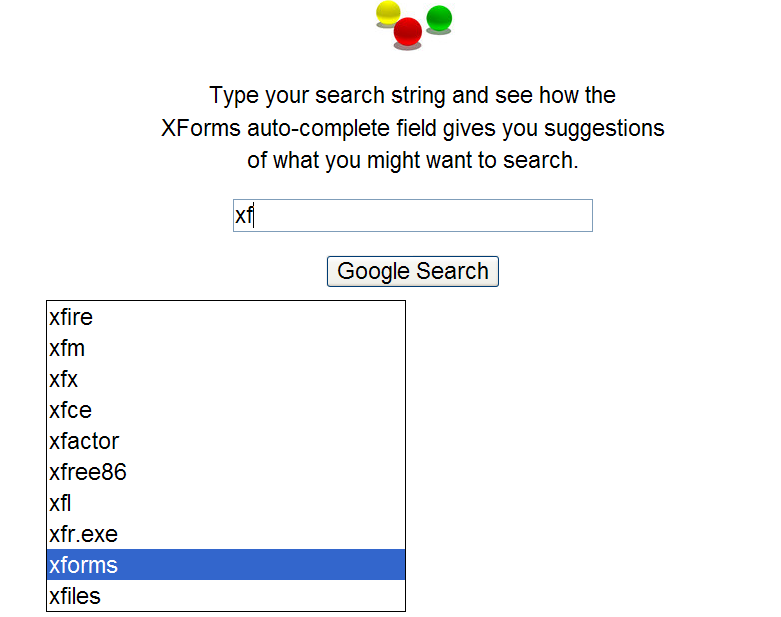Choose the "xfactor" suggestion
The height and width of the screenshot is (617, 781).
tap(84, 441)
